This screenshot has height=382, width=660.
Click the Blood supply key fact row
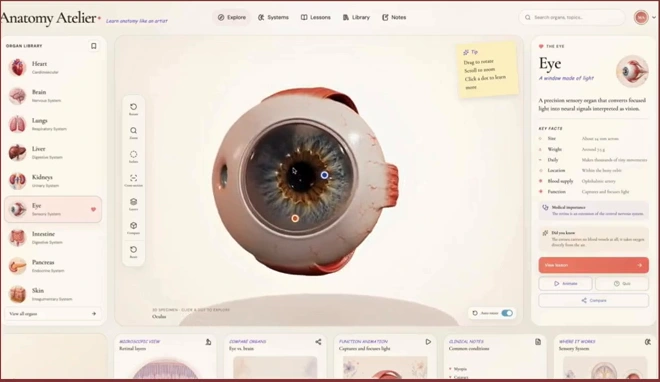pos(593,181)
